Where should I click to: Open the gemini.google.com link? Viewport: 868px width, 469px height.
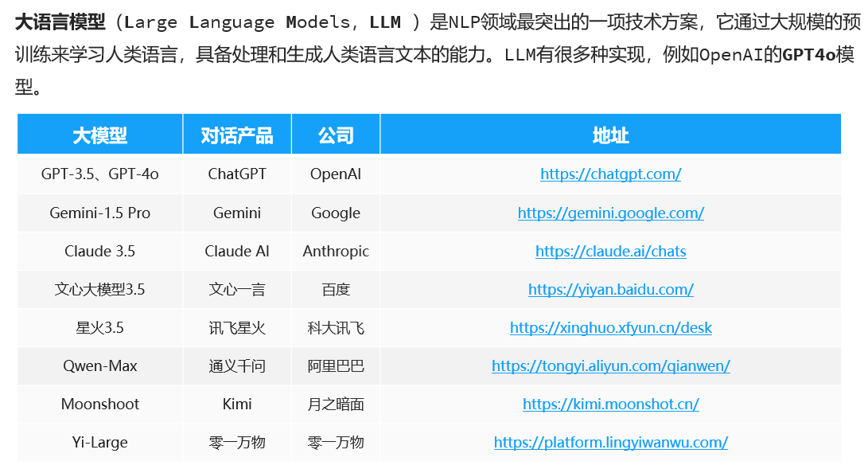coord(610,213)
